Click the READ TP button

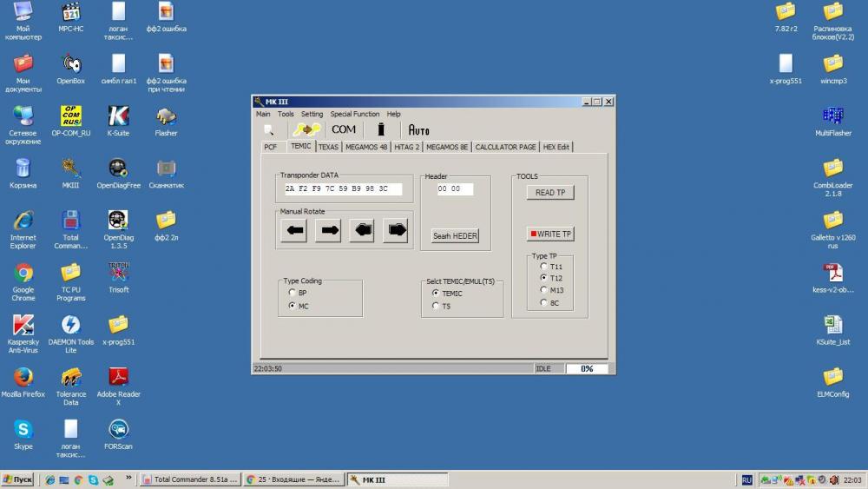[550, 193]
